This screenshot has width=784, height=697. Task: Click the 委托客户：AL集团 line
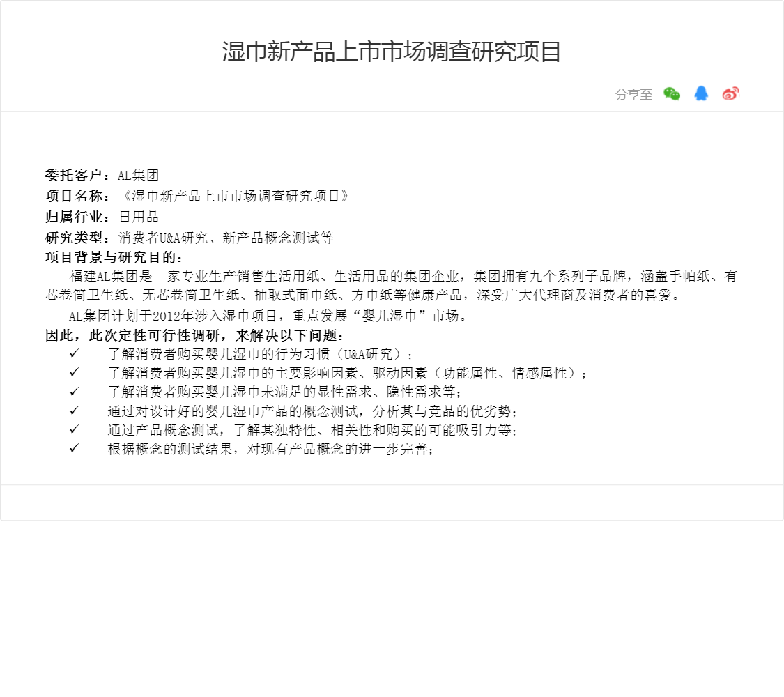pos(102,175)
